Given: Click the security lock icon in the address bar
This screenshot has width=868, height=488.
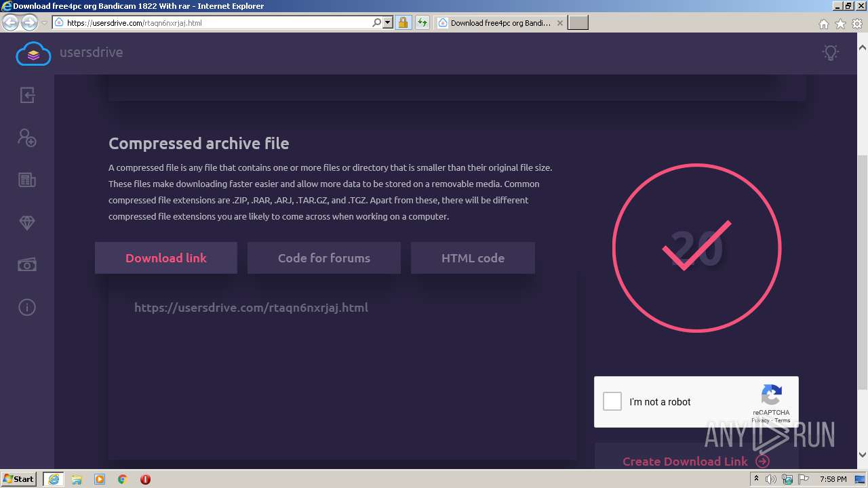Looking at the screenshot, I should point(403,22).
